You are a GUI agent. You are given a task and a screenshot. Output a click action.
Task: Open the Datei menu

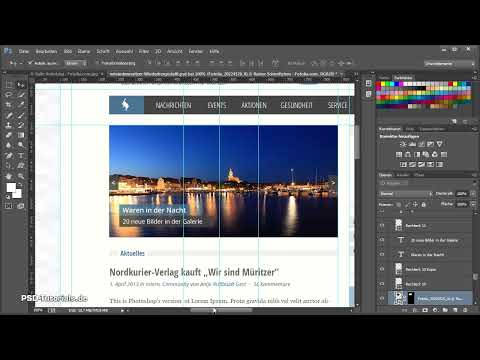tap(24, 51)
